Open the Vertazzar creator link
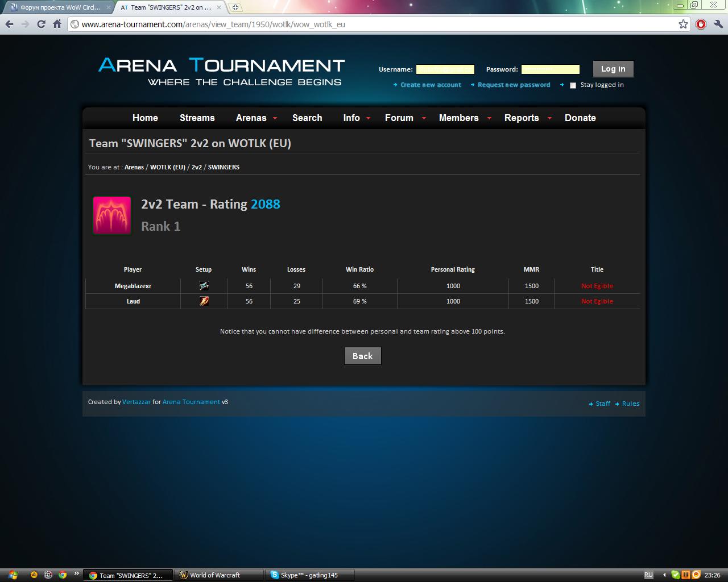 point(136,402)
